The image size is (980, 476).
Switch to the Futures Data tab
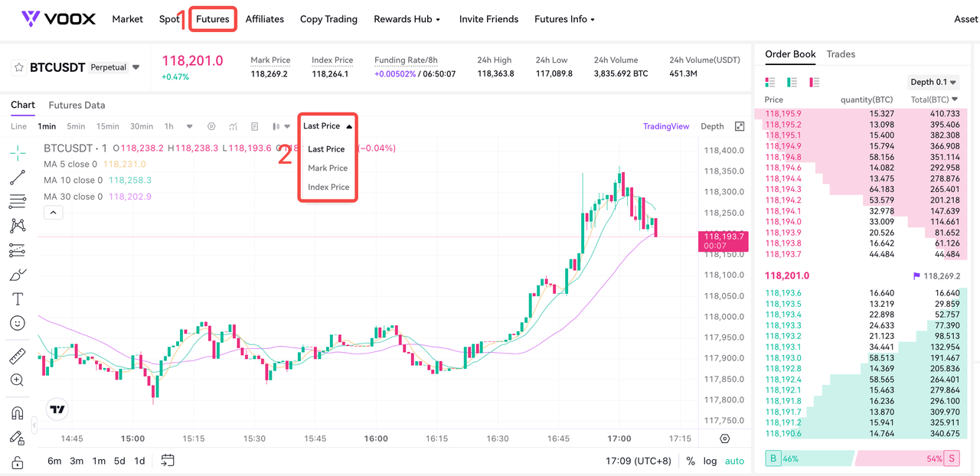(x=77, y=106)
